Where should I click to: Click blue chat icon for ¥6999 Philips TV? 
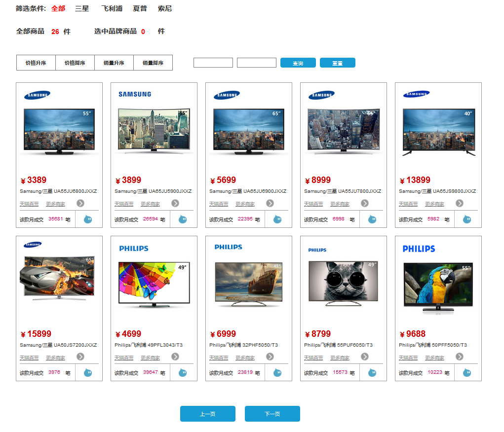click(277, 373)
